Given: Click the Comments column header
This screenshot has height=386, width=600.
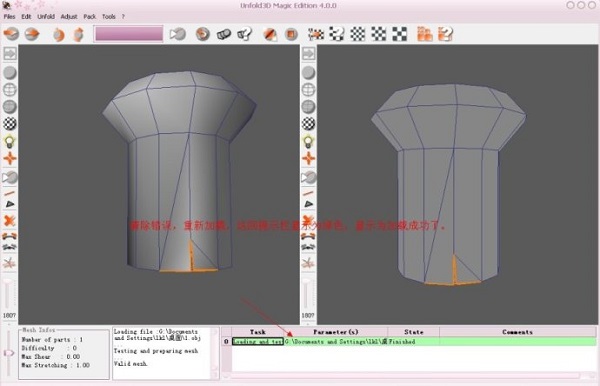Looking at the screenshot, I should pyautogui.click(x=517, y=332).
